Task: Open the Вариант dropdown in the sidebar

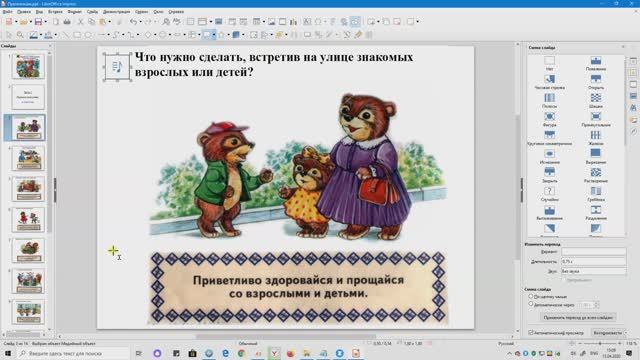Action: coord(593,252)
